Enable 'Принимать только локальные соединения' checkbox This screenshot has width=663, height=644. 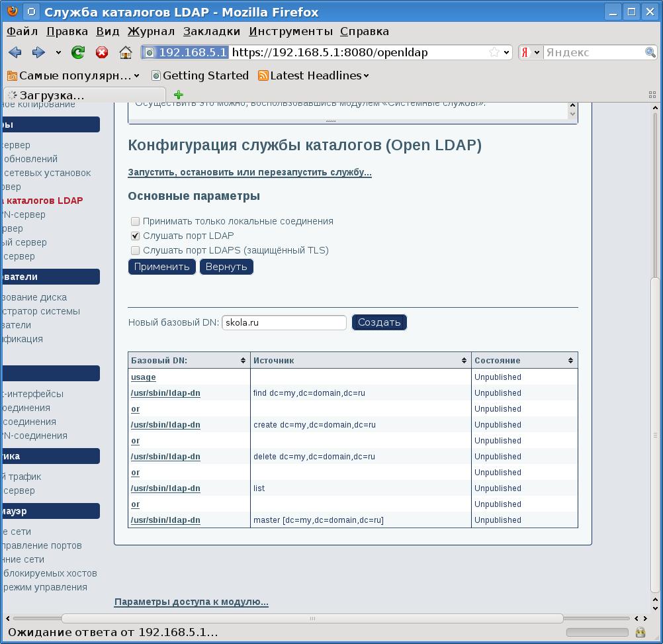[x=135, y=221]
